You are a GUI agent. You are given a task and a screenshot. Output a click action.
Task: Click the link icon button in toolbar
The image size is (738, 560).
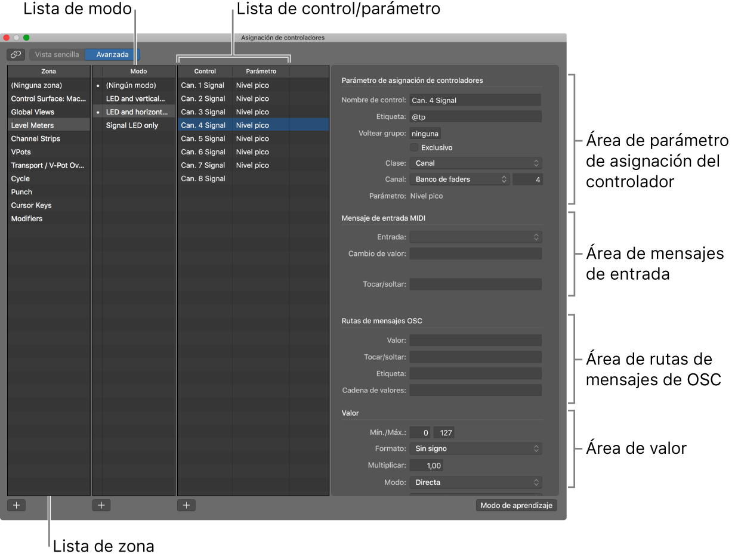16,54
